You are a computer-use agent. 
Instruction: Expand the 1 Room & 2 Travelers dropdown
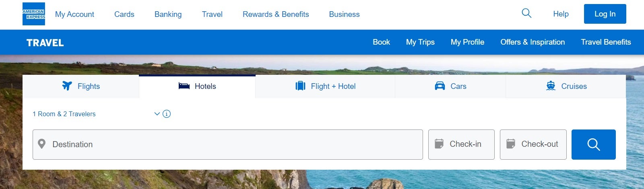point(157,114)
